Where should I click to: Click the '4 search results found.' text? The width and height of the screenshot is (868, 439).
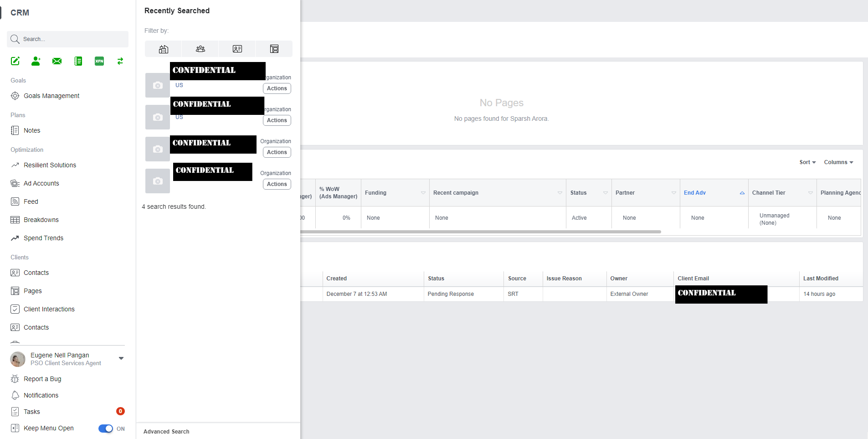pos(174,207)
